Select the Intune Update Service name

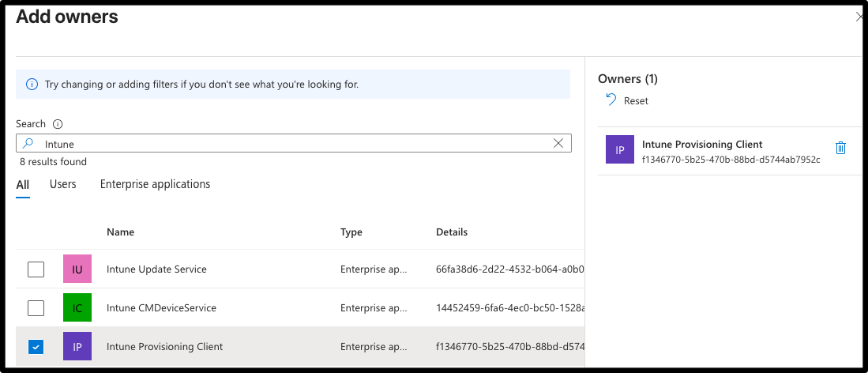(156, 269)
